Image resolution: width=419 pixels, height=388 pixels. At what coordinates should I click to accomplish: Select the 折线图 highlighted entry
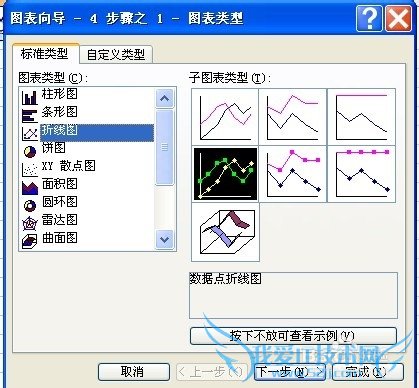97,133
